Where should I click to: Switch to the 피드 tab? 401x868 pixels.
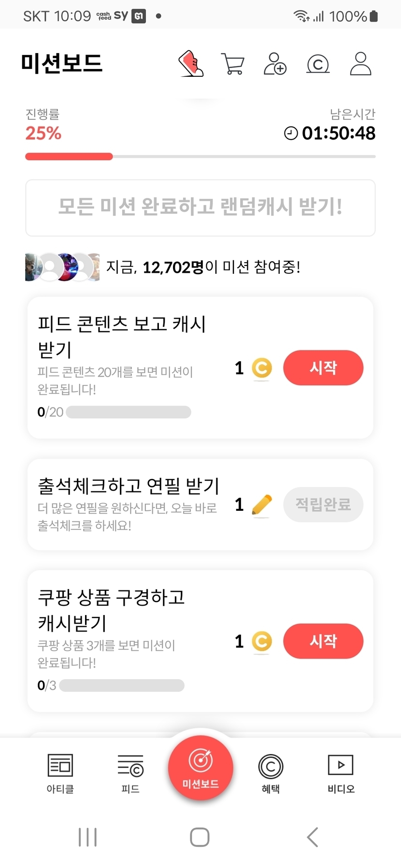pos(130,773)
